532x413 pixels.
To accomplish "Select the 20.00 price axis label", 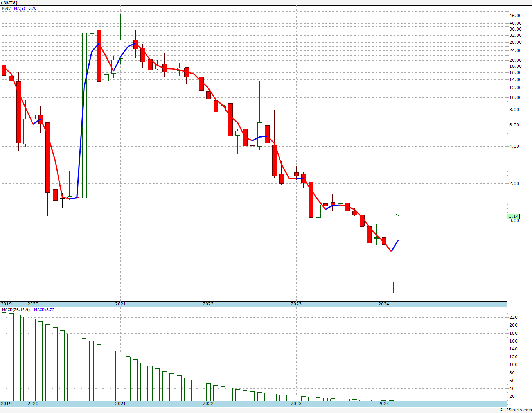I will click(x=516, y=60).
